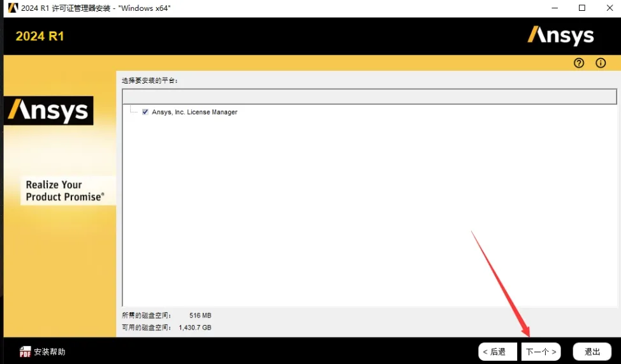Click the 所需的磁盘空间 label
This screenshot has width=621, height=364.
tap(147, 316)
